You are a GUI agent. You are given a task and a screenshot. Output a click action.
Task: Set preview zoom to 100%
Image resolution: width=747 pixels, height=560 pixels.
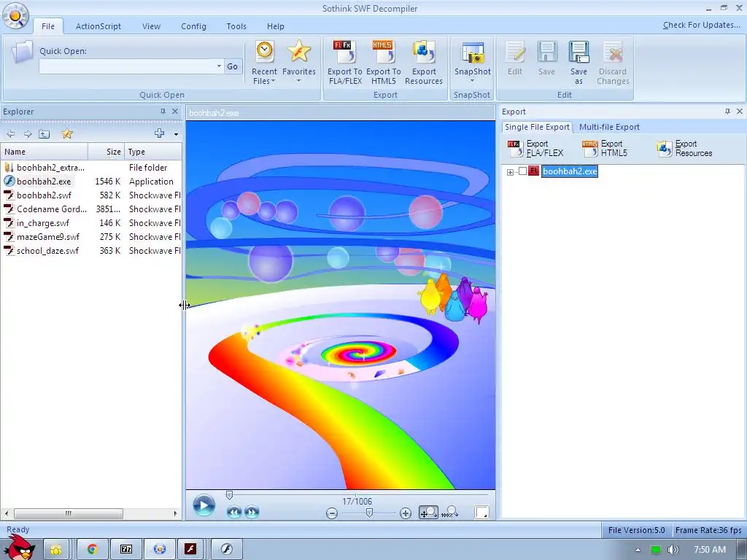pyautogui.click(x=449, y=513)
